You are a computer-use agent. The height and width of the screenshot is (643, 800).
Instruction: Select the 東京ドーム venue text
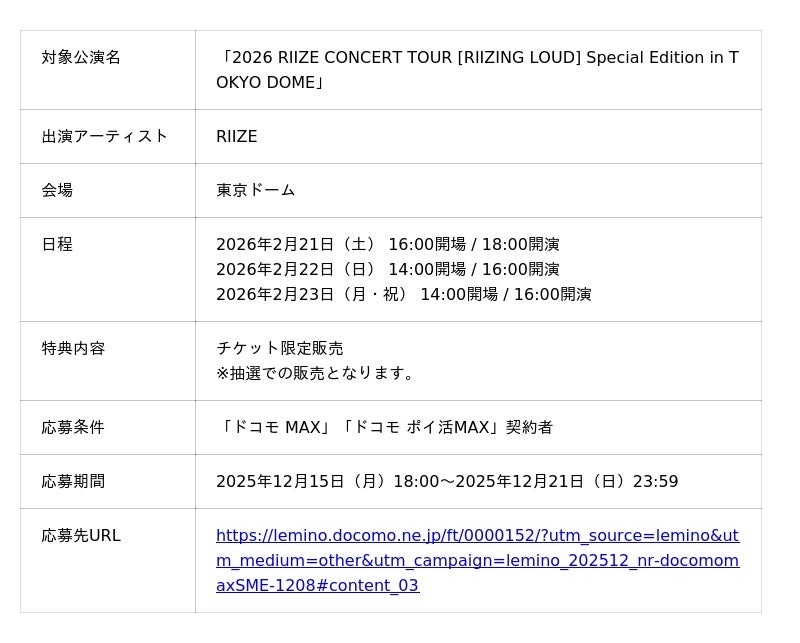[255, 190]
